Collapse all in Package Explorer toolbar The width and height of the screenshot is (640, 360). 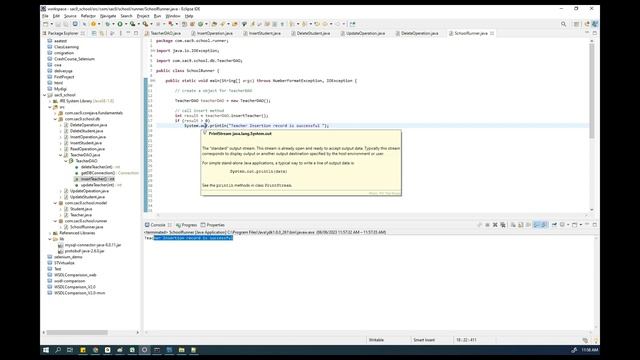(x=94, y=33)
